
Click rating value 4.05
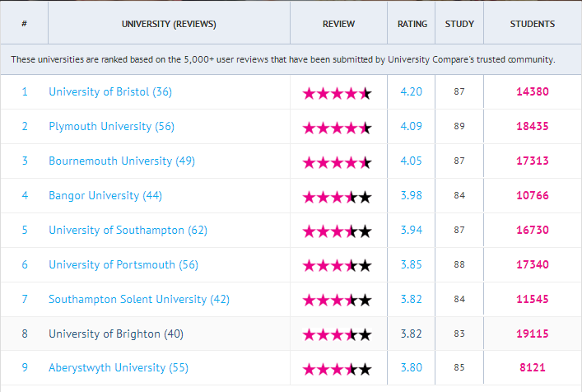coord(412,161)
